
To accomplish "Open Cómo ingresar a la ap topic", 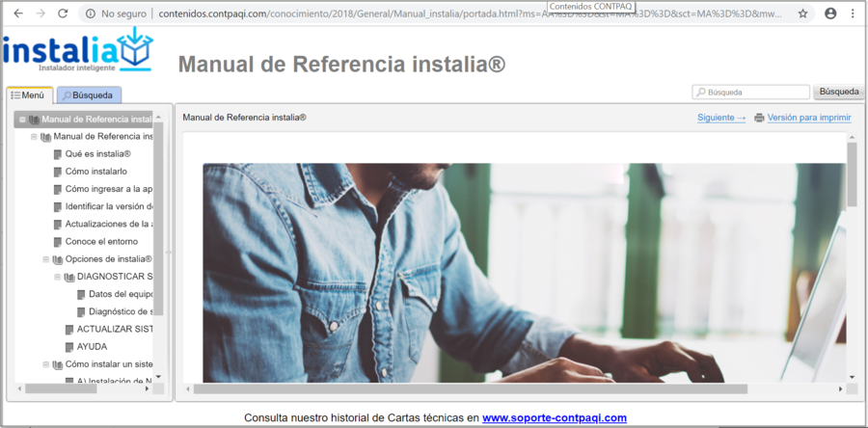I will pyautogui.click(x=108, y=189).
